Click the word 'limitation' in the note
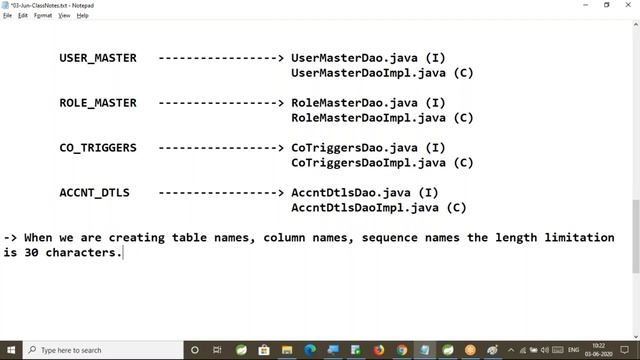The image size is (640, 360). [579, 238]
